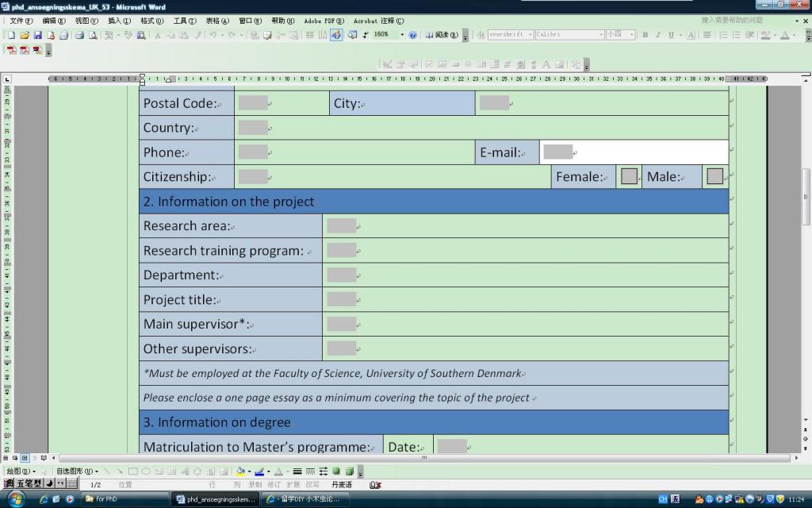The height and width of the screenshot is (508, 812).
Task: Click the Danish (丹麦语) language indicator
Action: [341, 485]
